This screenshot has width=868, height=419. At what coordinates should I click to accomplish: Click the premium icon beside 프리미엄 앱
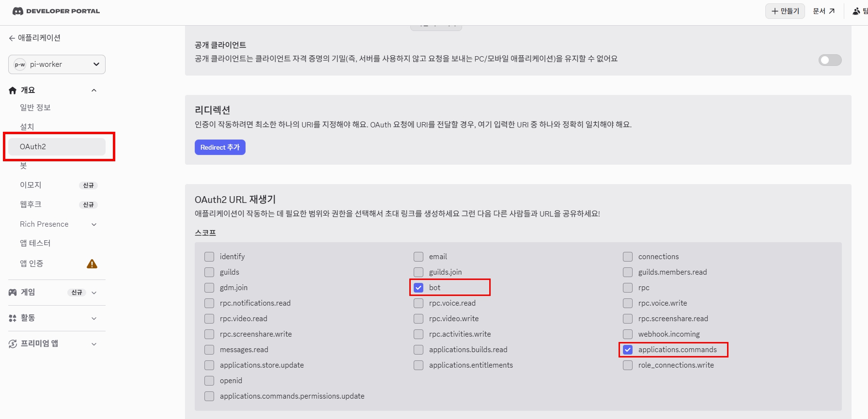pos(13,344)
